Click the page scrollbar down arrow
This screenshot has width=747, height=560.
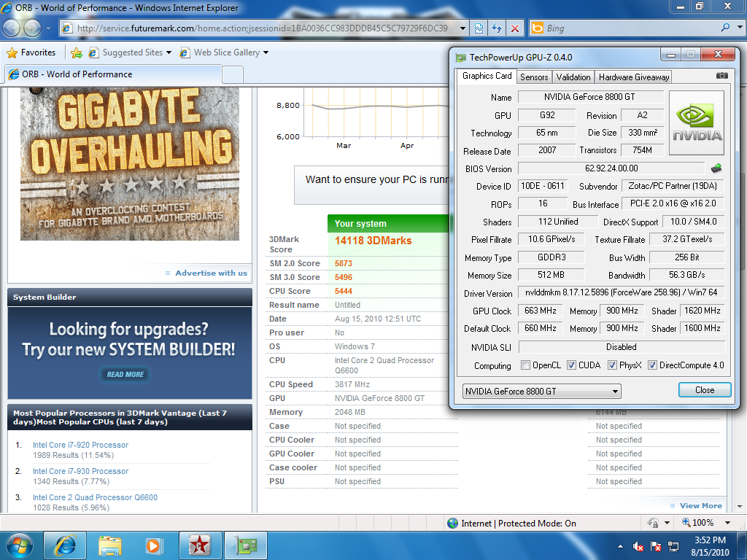pos(740,506)
